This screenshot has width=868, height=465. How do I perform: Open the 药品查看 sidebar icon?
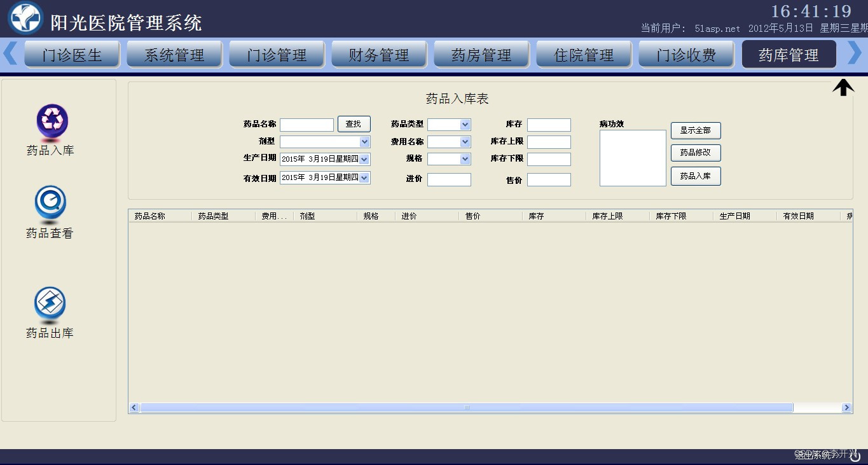(x=50, y=204)
